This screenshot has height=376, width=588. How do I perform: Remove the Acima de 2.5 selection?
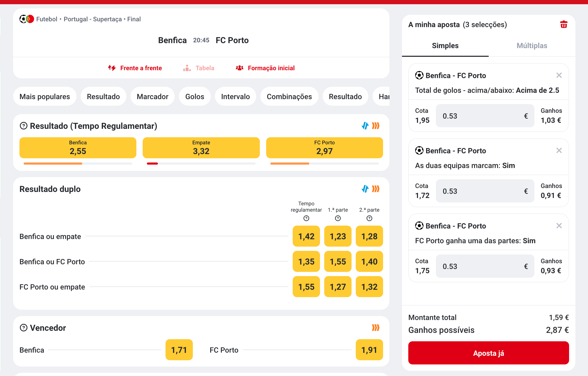[559, 75]
